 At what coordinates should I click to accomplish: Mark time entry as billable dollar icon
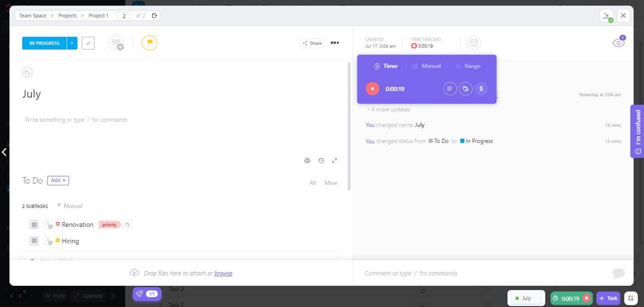[x=481, y=89]
